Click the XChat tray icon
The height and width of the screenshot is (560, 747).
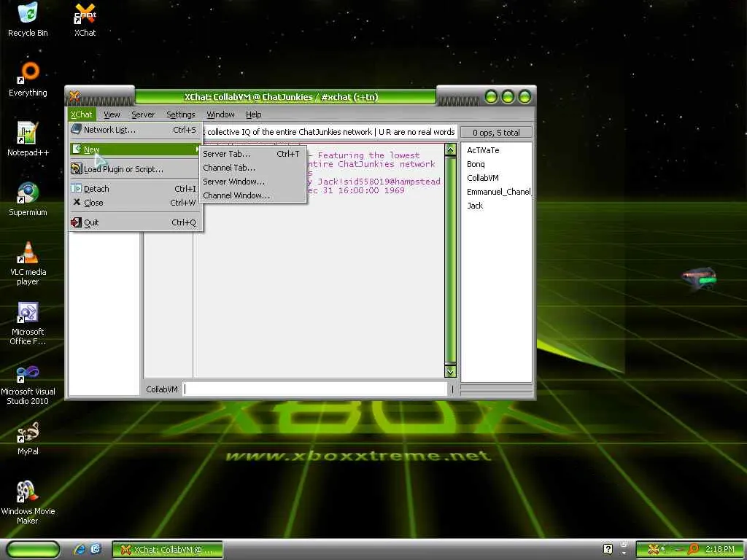click(653, 550)
